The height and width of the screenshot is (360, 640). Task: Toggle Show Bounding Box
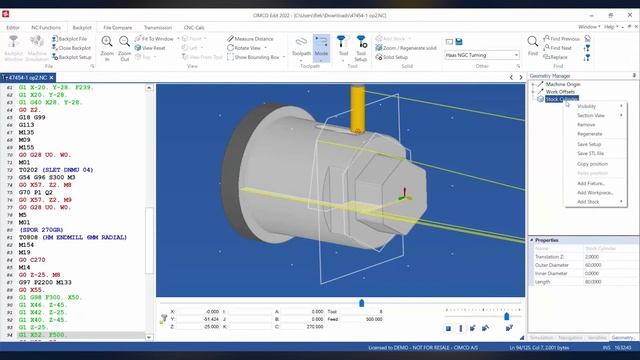tap(253, 57)
